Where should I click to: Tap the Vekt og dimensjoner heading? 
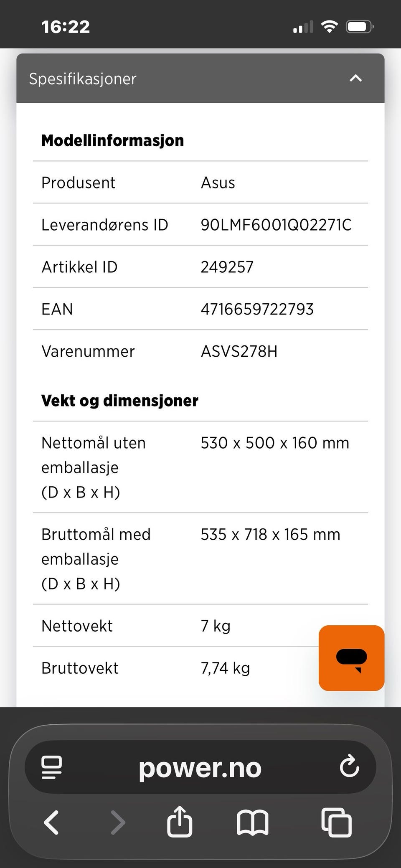(120, 400)
